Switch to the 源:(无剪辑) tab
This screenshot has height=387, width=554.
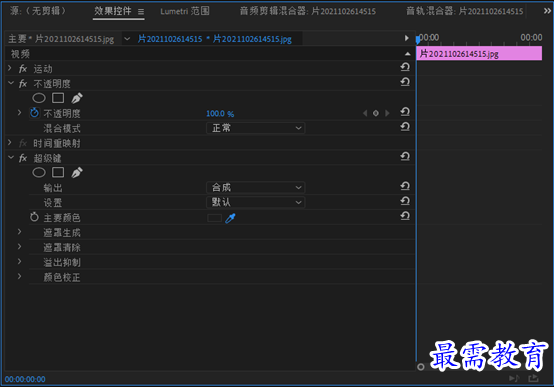click(x=38, y=11)
